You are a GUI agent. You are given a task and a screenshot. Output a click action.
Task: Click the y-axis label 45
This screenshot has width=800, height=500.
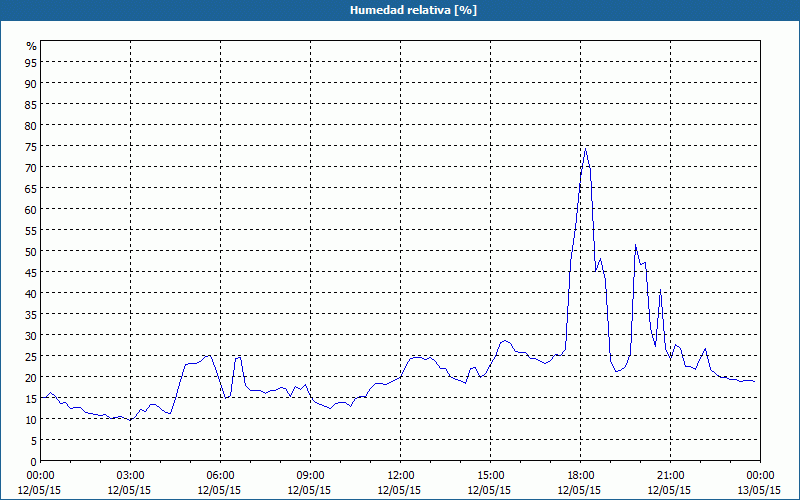(31, 272)
